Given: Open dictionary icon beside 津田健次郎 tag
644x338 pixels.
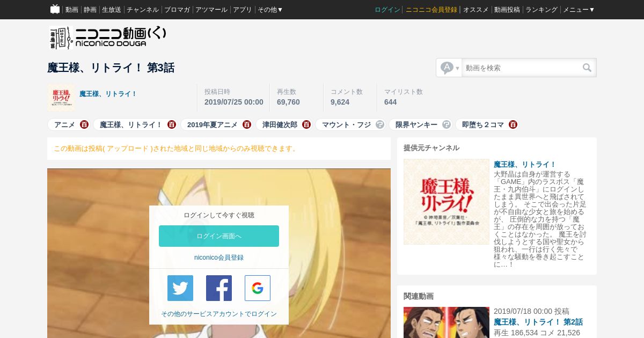Looking at the screenshot, I should [x=306, y=124].
